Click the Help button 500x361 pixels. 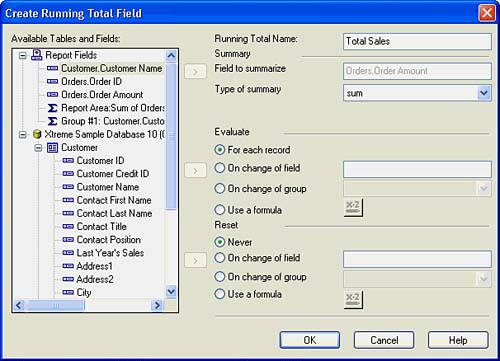(458, 340)
